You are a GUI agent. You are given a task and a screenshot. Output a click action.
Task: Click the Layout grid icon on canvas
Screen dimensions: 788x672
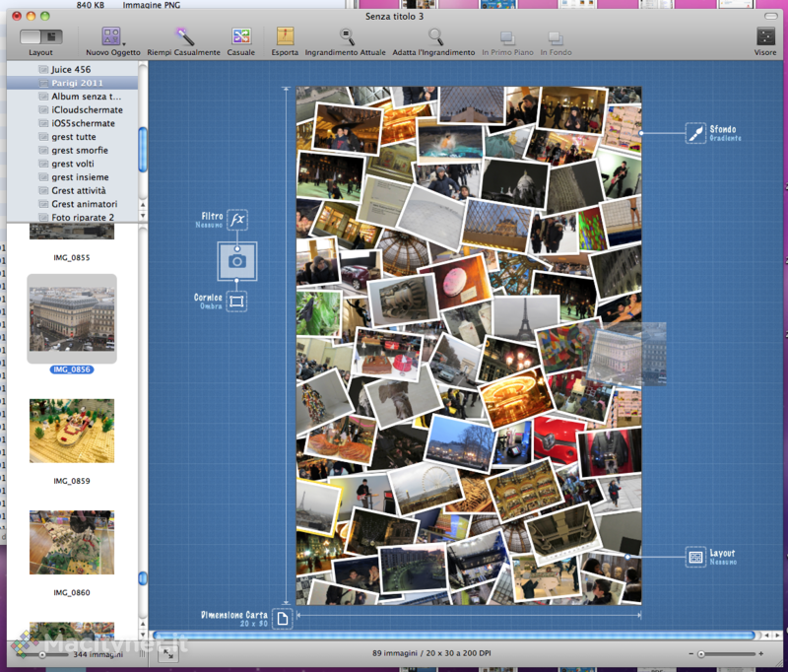pyautogui.click(x=695, y=557)
